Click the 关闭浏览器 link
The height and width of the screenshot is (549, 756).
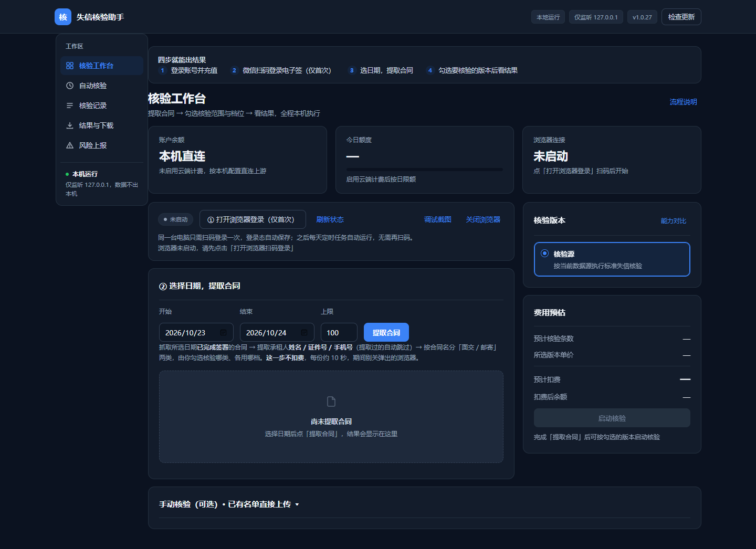(483, 219)
